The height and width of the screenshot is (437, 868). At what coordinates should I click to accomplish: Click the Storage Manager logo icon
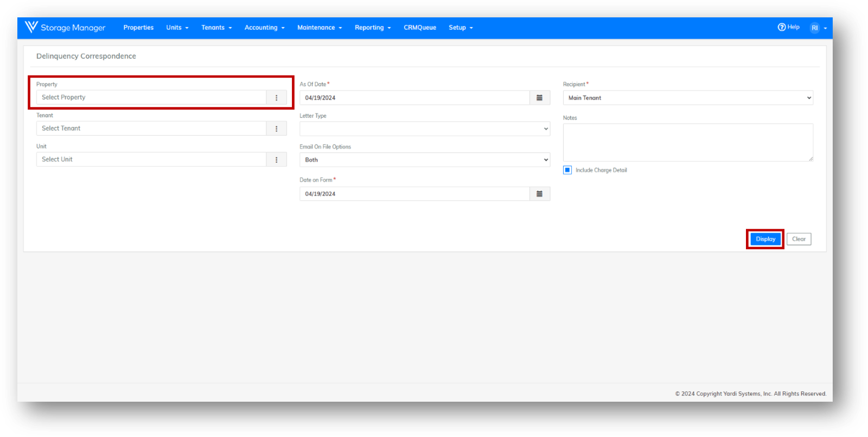tap(31, 27)
